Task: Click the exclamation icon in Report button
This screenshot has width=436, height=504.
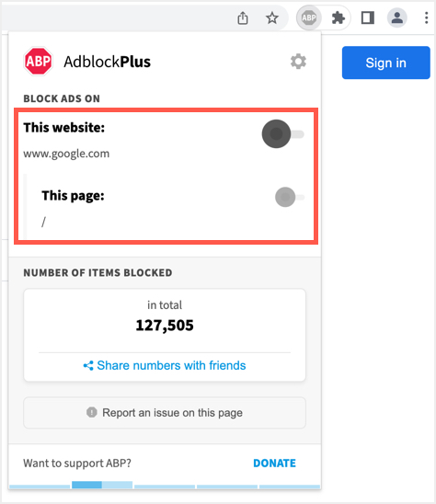Action: pos(92,412)
